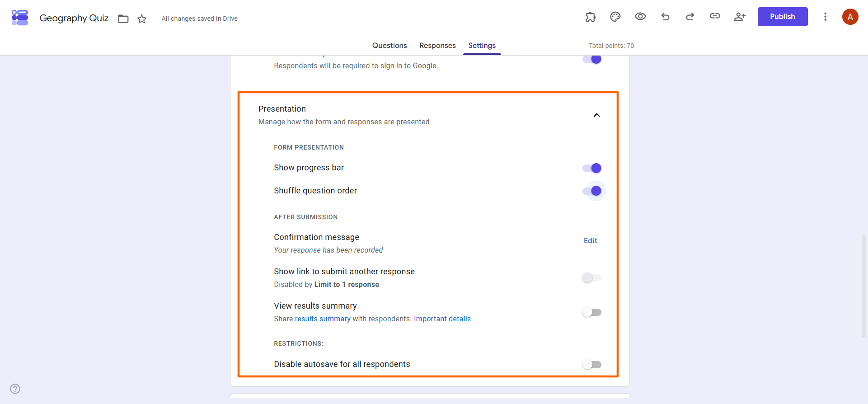Click the Publish button

point(783,17)
